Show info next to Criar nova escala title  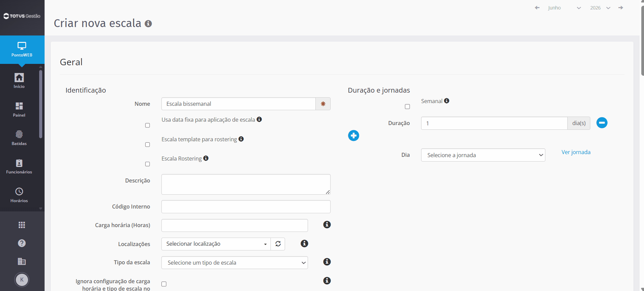click(148, 24)
